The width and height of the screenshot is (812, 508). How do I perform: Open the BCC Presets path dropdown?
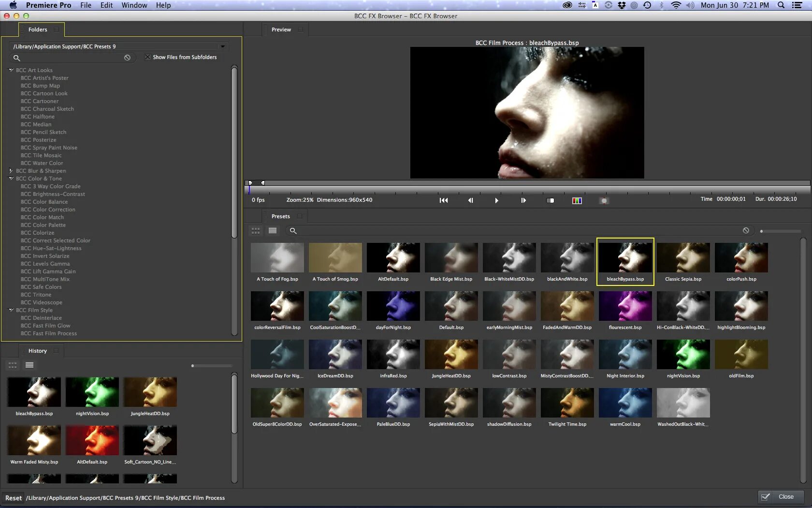click(x=222, y=46)
